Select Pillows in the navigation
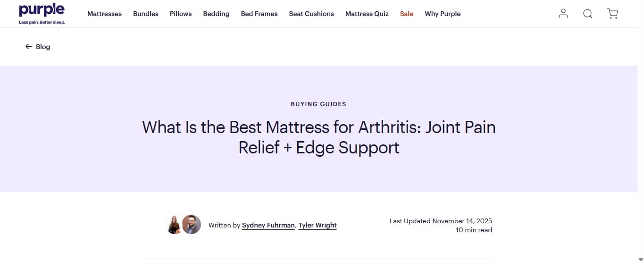This screenshot has width=644, height=261. click(181, 14)
